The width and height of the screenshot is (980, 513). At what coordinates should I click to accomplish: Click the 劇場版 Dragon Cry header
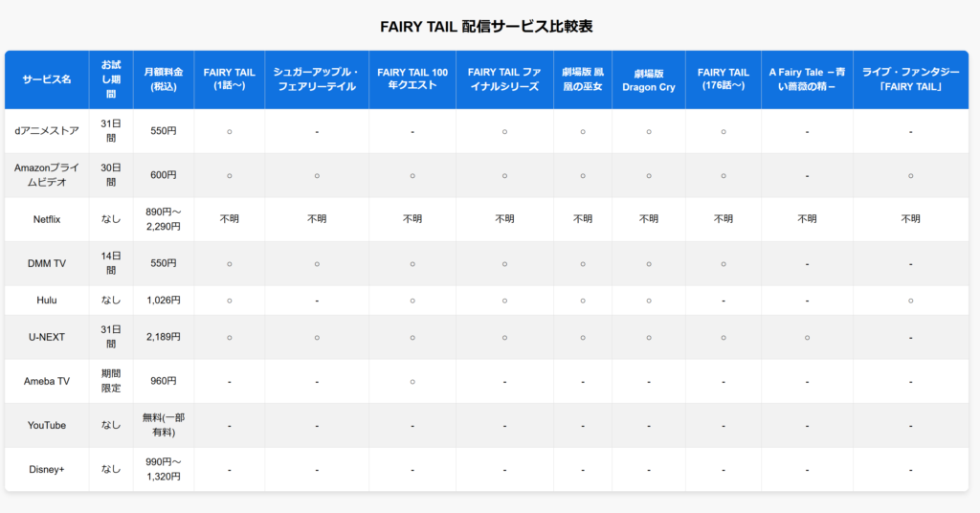[x=649, y=80]
